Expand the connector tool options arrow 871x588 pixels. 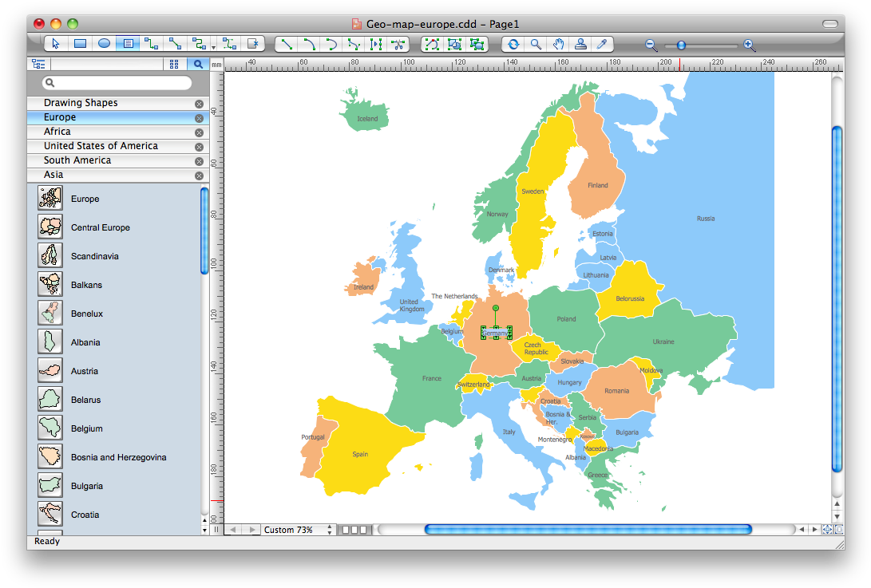214,46
